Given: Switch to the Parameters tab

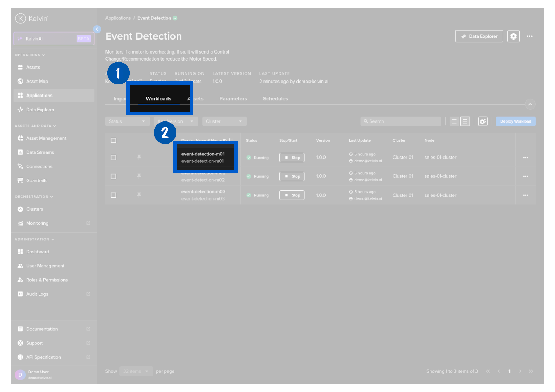Looking at the screenshot, I should 233,99.
